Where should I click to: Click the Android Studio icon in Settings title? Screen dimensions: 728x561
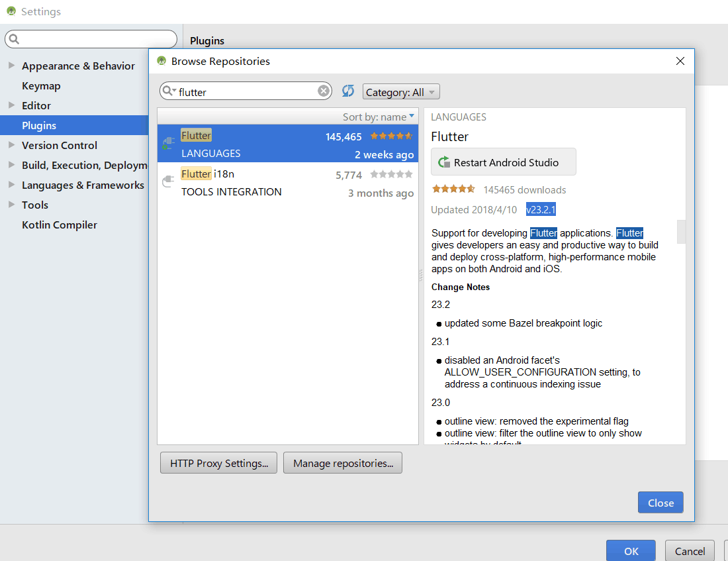tap(11, 11)
